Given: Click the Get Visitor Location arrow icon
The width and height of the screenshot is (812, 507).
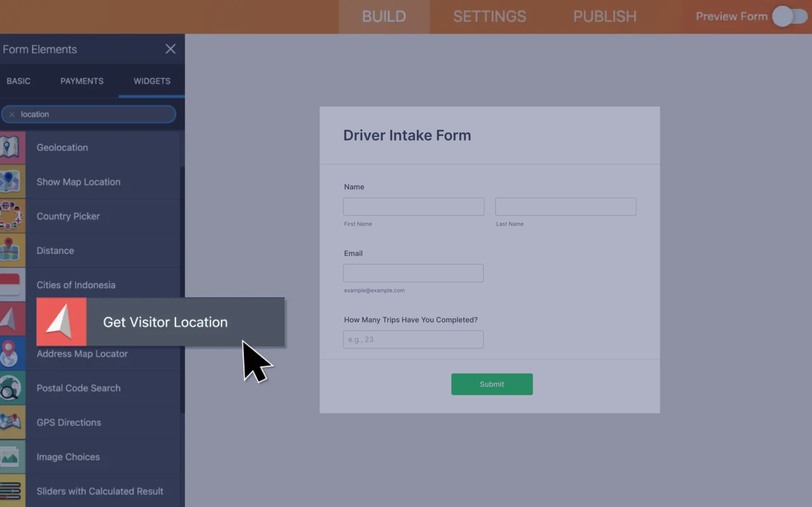Looking at the screenshot, I should pos(62,322).
